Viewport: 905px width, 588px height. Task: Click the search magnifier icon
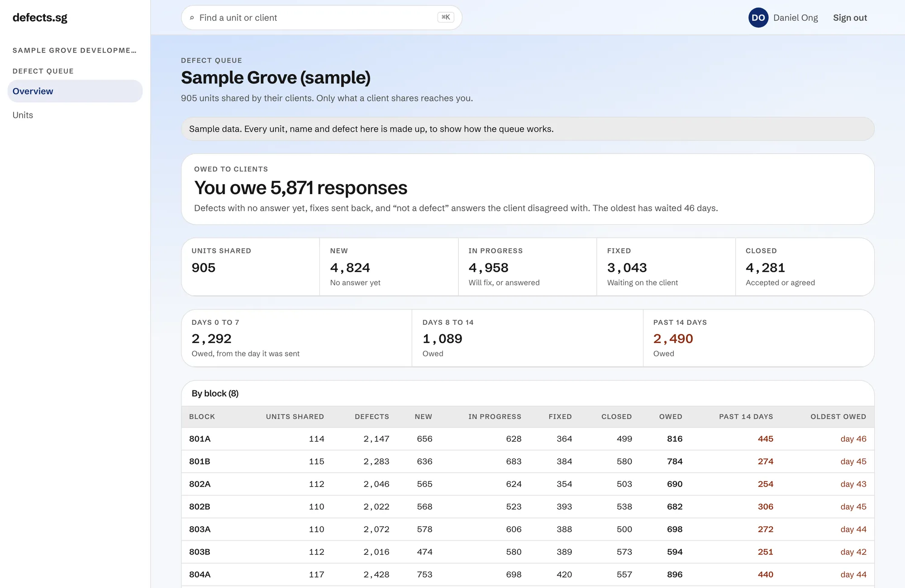pyautogui.click(x=192, y=18)
